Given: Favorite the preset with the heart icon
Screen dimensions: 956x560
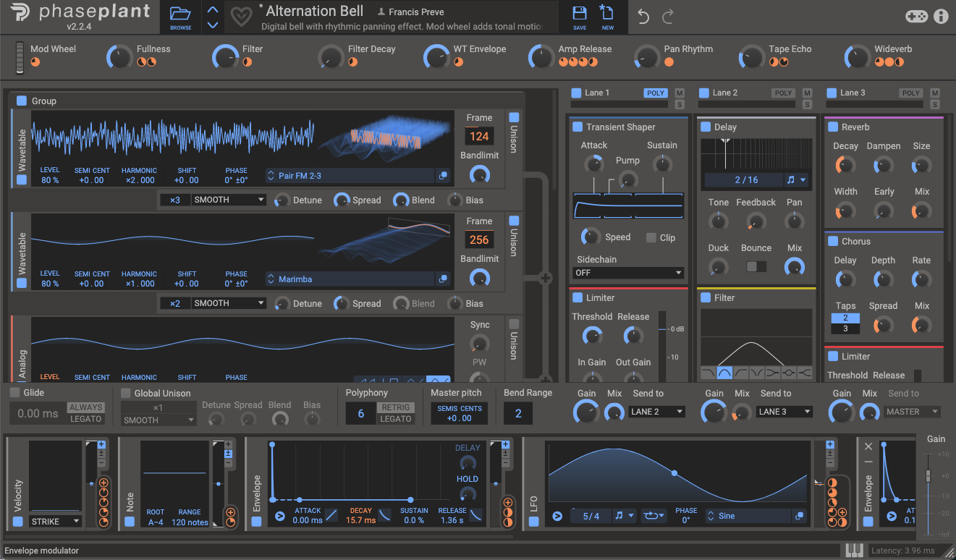Looking at the screenshot, I should pyautogui.click(x=240, y=16).
